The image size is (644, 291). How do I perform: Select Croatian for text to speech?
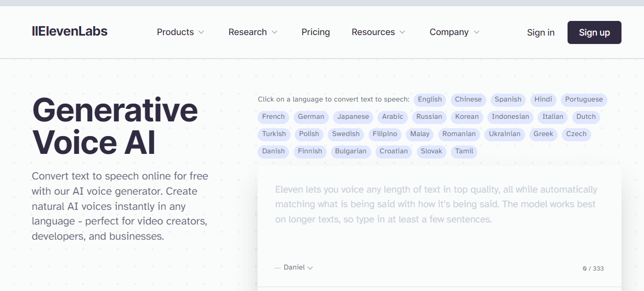click(394, 151)
